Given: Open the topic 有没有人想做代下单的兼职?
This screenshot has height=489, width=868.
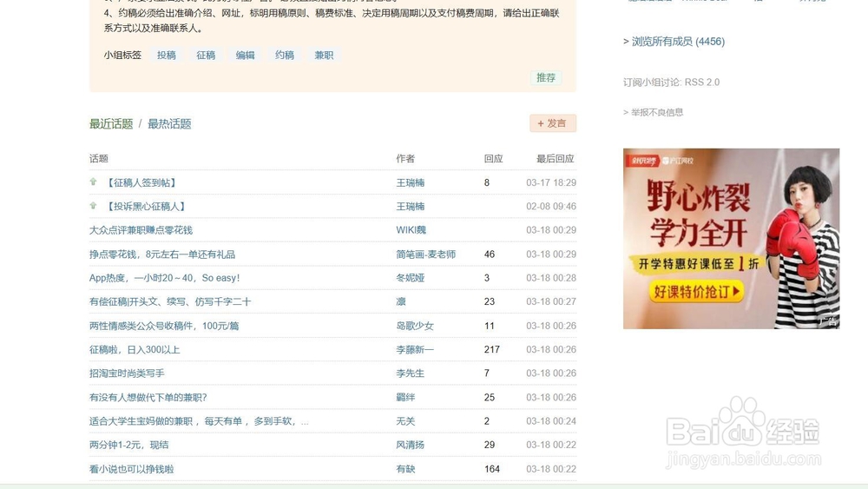Looking at the screenshot, I should coord(148,397).
